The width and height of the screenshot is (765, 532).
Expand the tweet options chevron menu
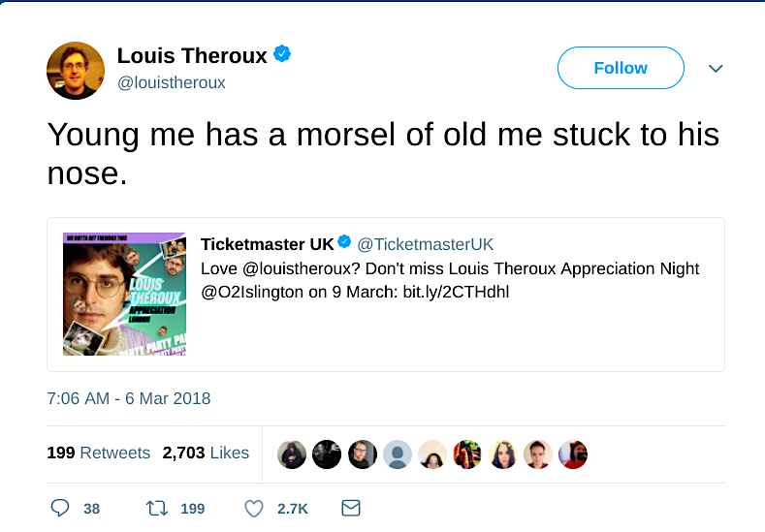click(x=716, y=68)
